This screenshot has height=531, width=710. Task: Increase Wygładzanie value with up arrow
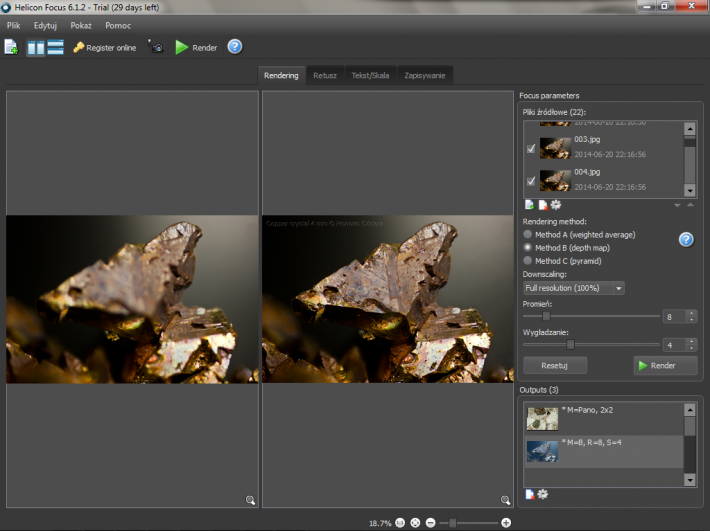pos(691,341)
